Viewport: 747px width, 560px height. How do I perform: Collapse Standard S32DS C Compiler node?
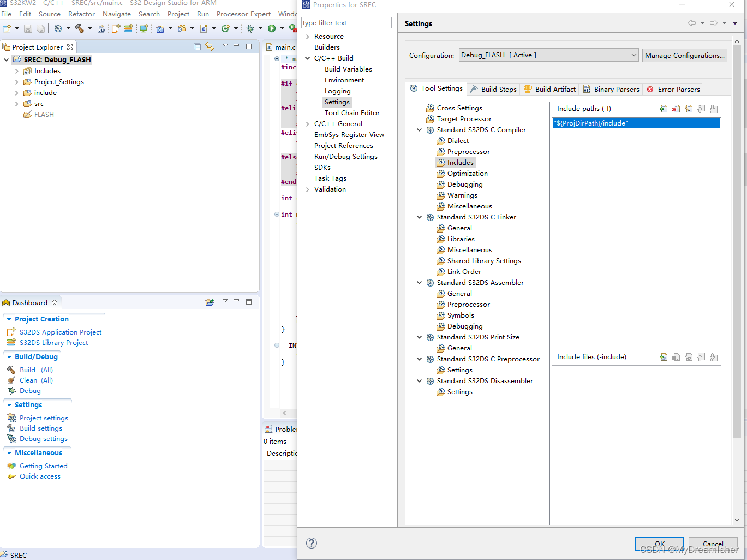420,130
